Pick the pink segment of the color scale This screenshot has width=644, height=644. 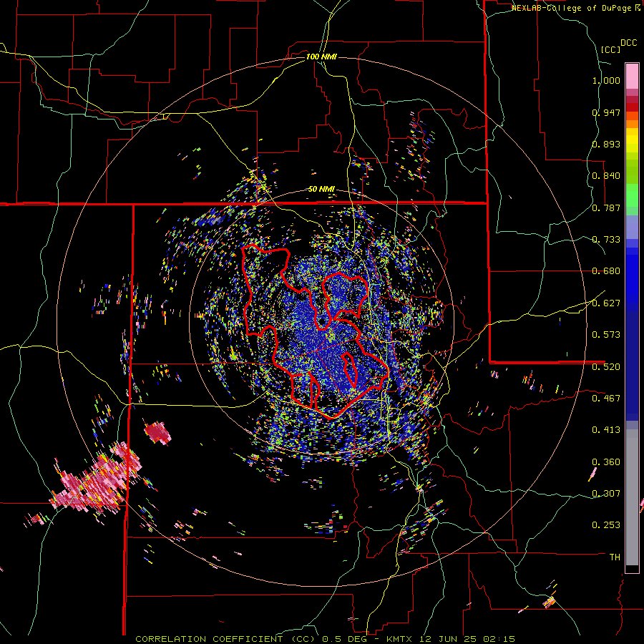coord(632,76)
